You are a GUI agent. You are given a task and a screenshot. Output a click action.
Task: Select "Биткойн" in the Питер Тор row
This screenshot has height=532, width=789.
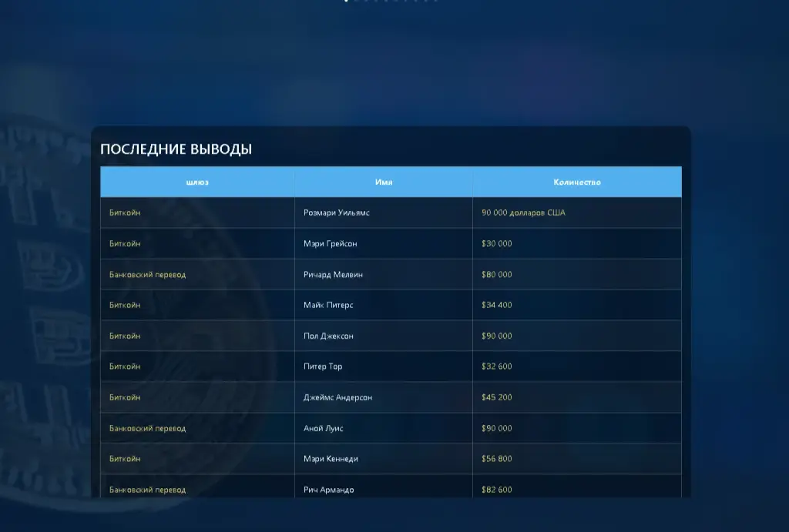(125, 366)
